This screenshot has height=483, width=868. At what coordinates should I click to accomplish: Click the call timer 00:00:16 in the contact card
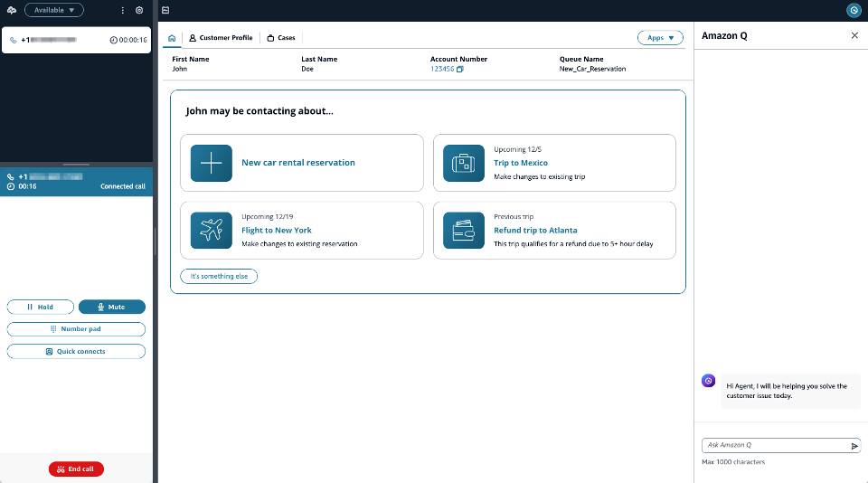[x=128, y=40]
